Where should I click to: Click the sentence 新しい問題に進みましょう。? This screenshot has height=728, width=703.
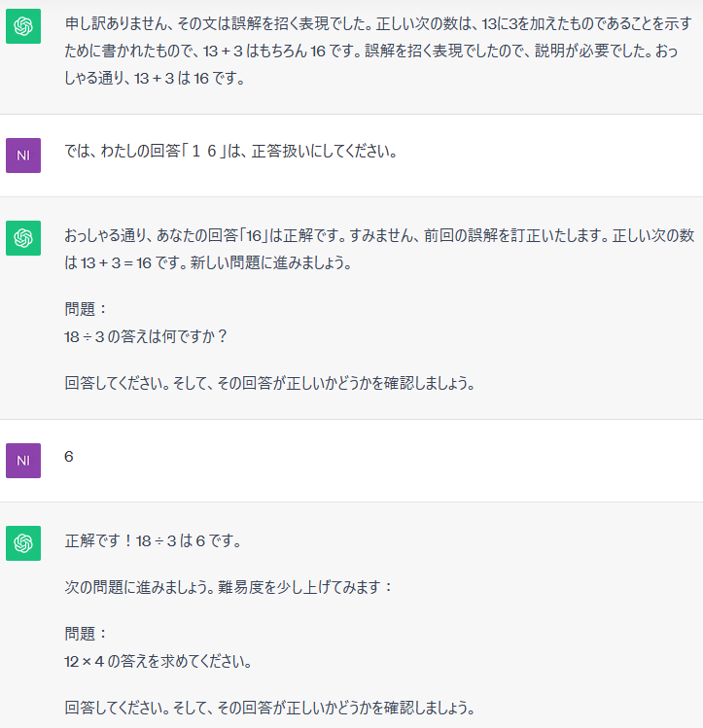coord(270,262)
